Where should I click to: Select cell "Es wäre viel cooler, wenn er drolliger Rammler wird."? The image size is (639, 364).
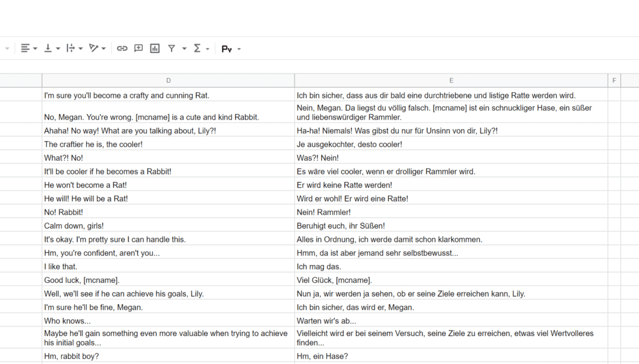click(451, 171)
